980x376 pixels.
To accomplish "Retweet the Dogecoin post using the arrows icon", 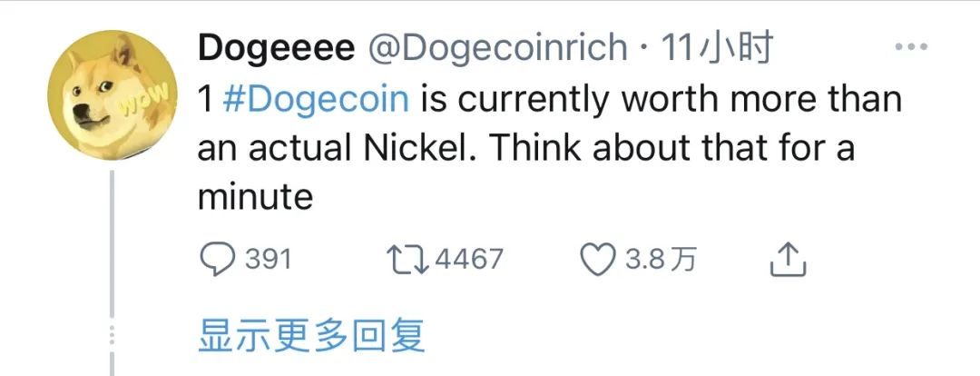I will [x=407, y=260].
